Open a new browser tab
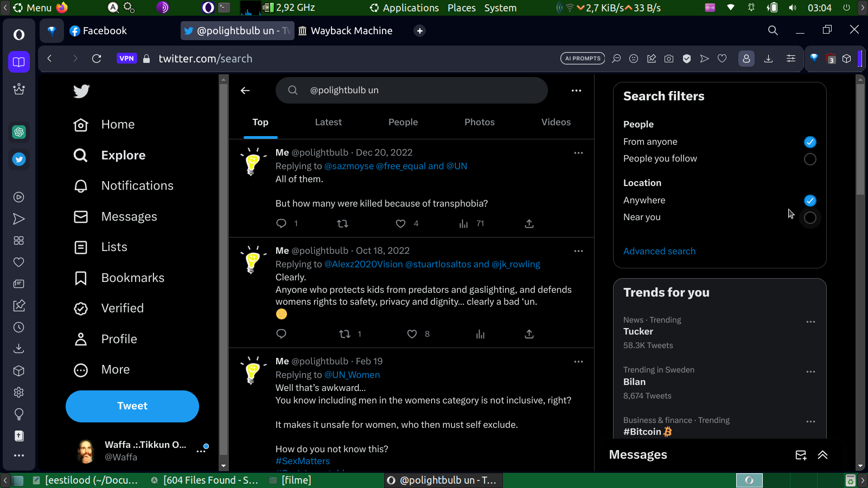 click(419, 31)
